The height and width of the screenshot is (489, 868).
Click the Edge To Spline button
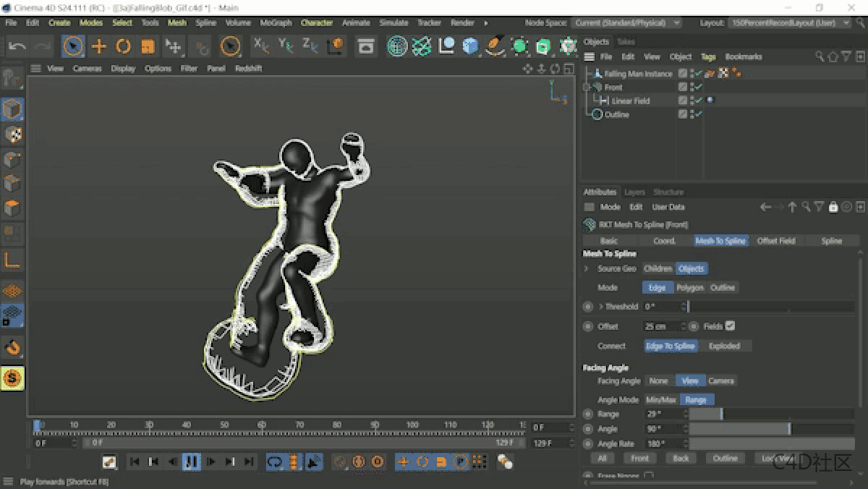click(671, 346)
